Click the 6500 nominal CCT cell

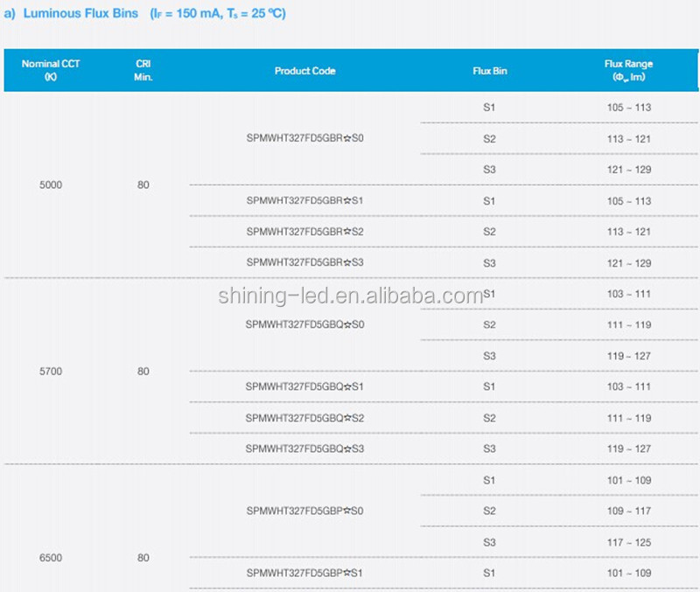pyautogui.click(x=51, y=557)
